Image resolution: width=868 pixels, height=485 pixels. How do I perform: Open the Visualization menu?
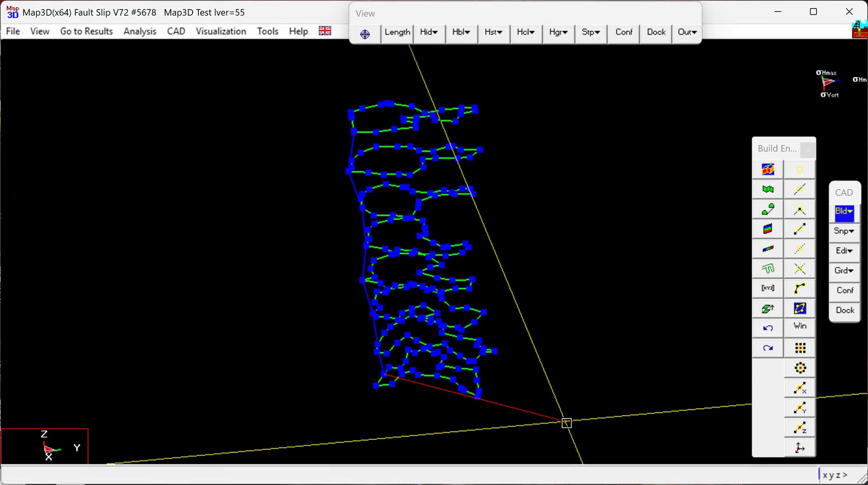pyautogui.click(x=221, y=31)
